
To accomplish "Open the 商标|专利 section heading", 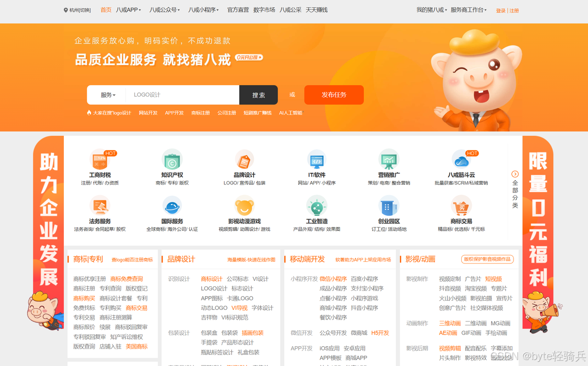I will coord(88,259).
